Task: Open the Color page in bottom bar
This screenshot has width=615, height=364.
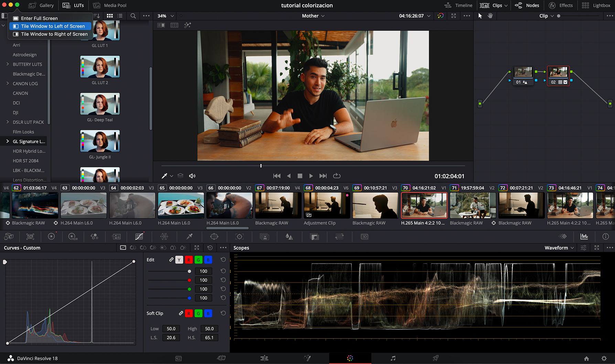Action: [350, 358]
